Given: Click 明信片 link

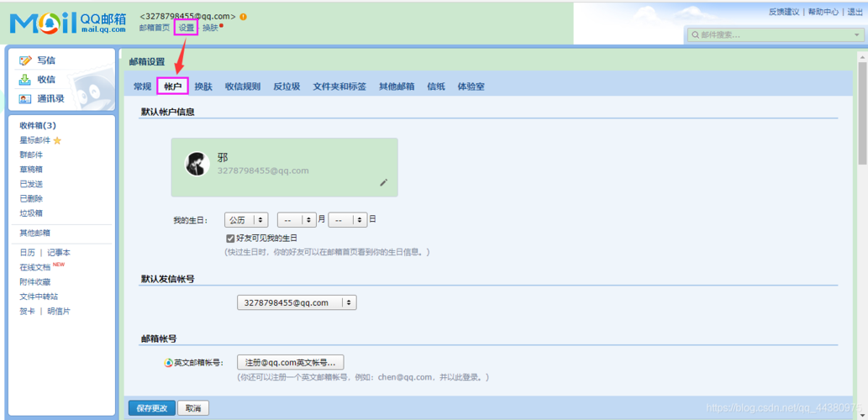Looking at the screenshot, I should pyautogui.click(x=59, y=311).
